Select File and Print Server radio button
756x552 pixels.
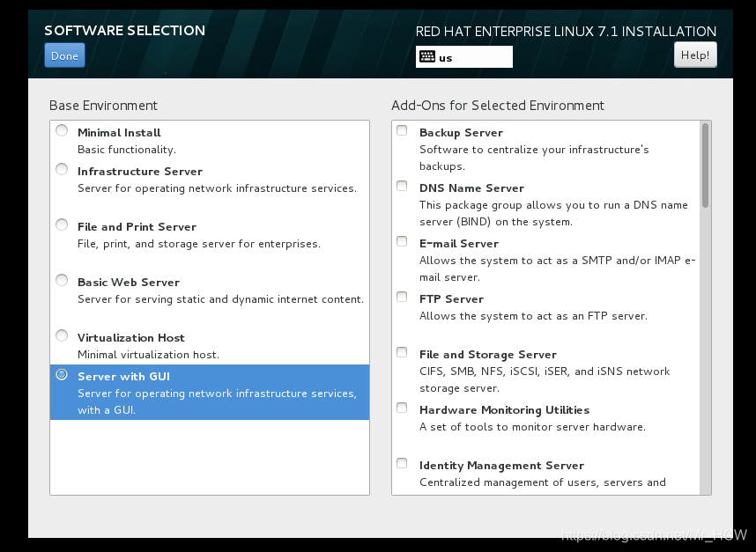pyautogui.click(x=62, y=224)
